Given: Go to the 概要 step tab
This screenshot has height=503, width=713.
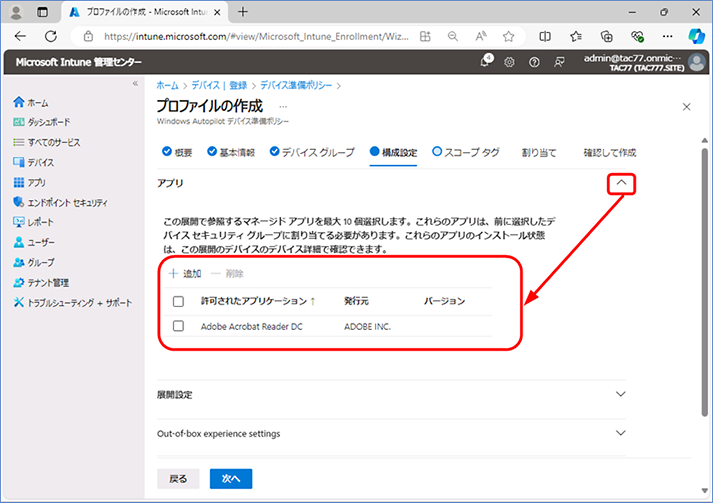Looking at the screenshot, I should 177,152.
